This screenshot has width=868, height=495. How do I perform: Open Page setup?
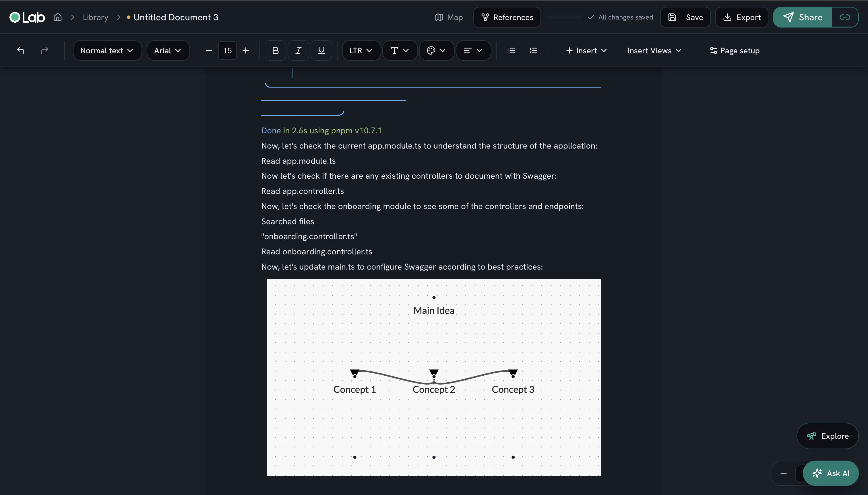point(735,51)
